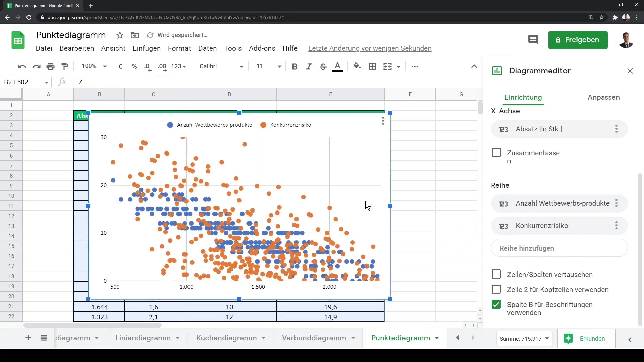Click the undo arrow in toolbar
The height and width of the screenshot is (362, 644).
coord(22,66)
